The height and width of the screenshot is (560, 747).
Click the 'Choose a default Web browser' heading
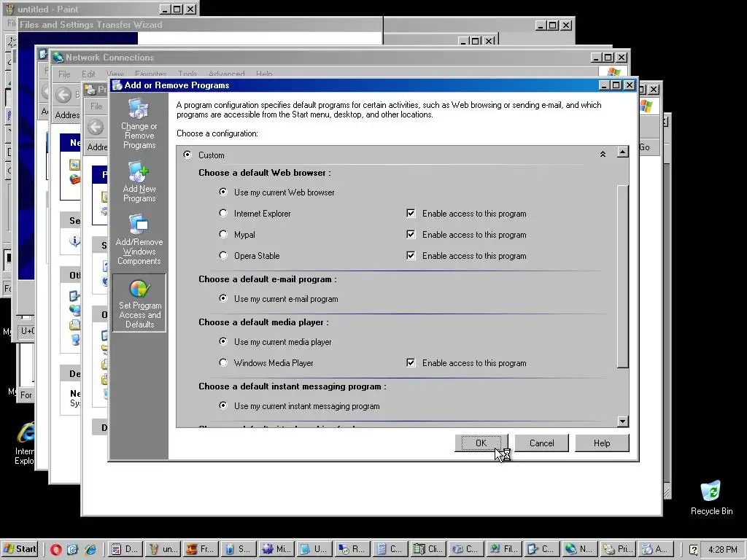pyautogui.click(x=264, y=173)
